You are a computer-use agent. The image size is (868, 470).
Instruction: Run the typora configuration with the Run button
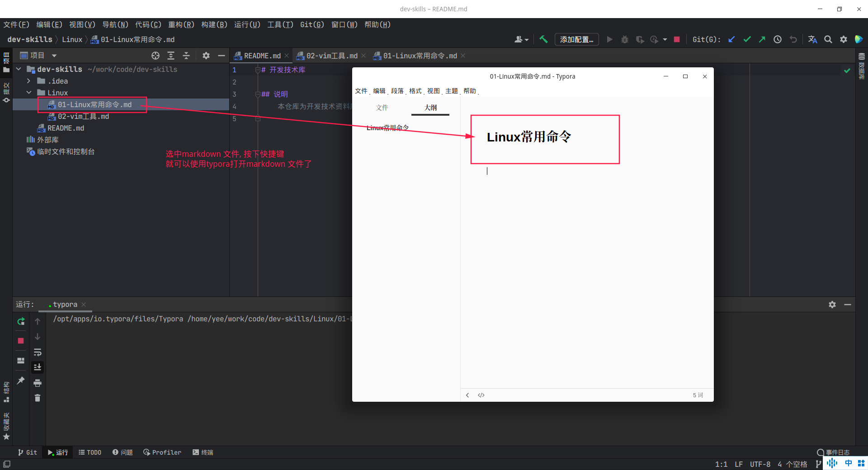point(609,39)
